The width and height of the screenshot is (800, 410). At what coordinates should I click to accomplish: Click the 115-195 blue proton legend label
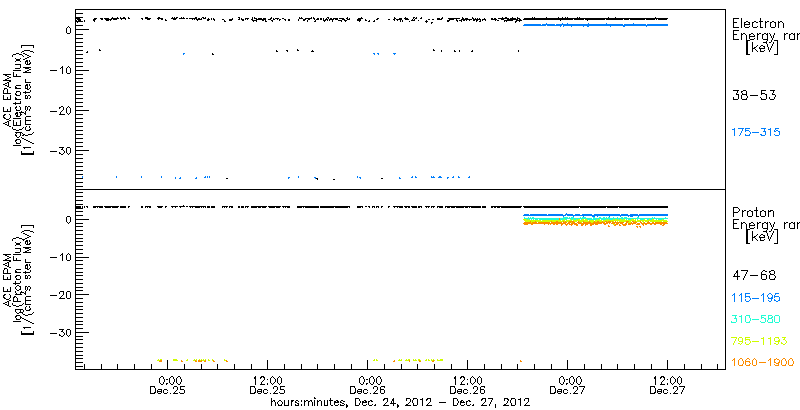point(756,298)
